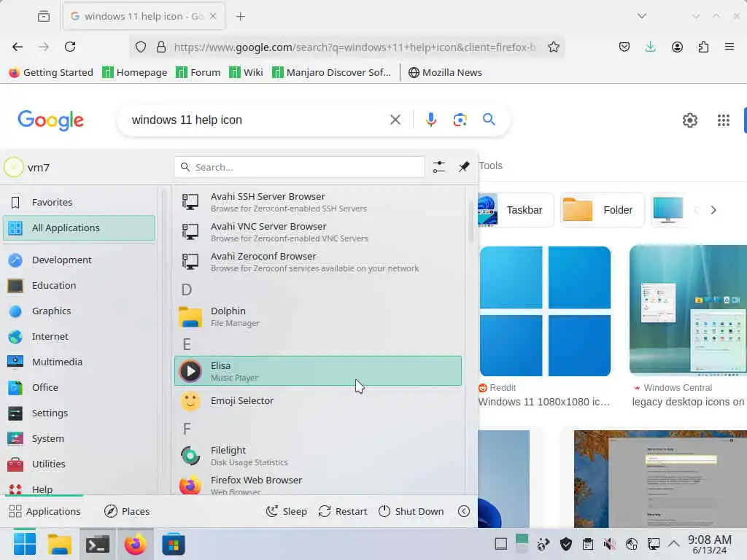The height and width of the screenshot is (560, 747).
Task: Open the Pocket save icon in the toolbar
Action: click(x=624, y=47)
